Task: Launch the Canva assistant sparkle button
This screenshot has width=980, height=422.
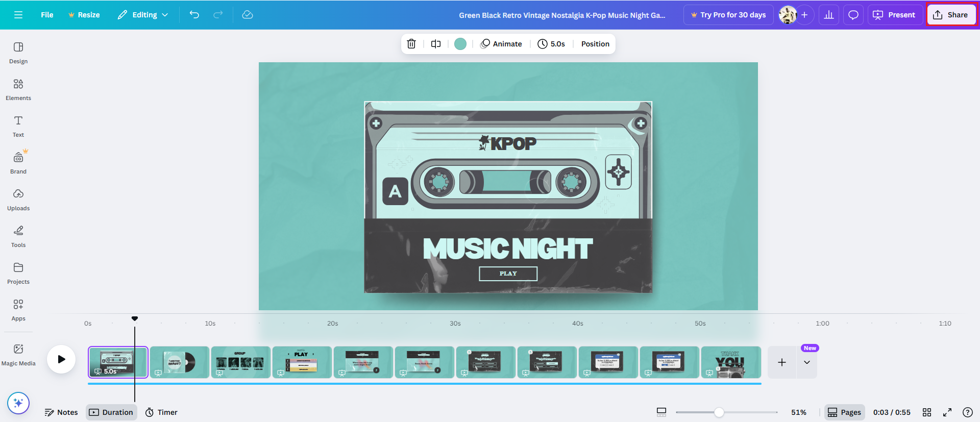Action: 18,403
